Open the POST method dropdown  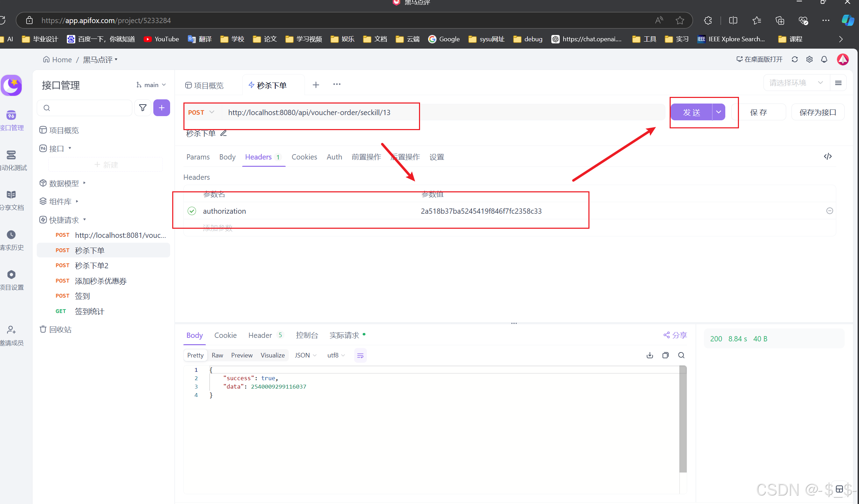(x=201, y=112)
